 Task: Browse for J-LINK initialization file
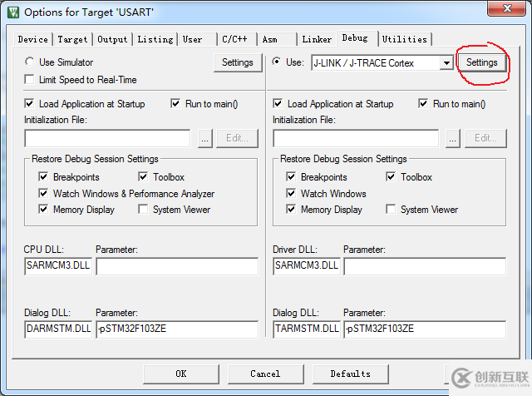pos(453,138)
